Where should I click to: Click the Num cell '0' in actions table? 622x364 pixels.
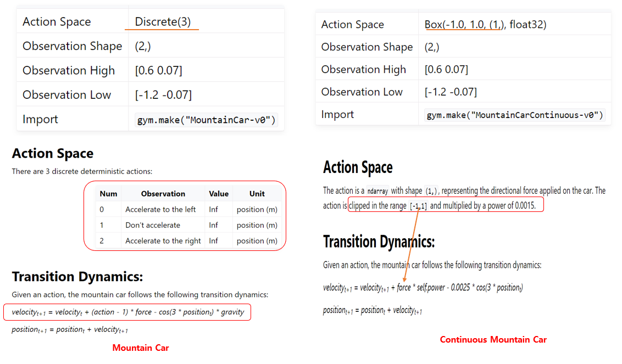(102, 209)
